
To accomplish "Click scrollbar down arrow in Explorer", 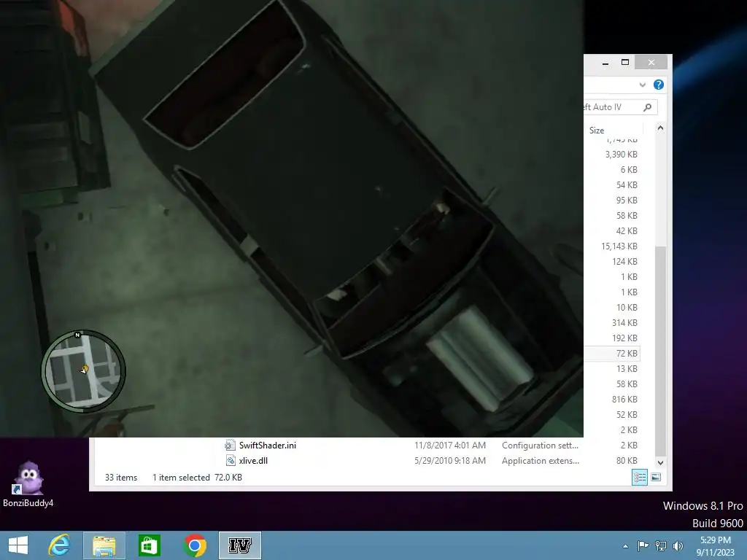I will coord(660,462).
